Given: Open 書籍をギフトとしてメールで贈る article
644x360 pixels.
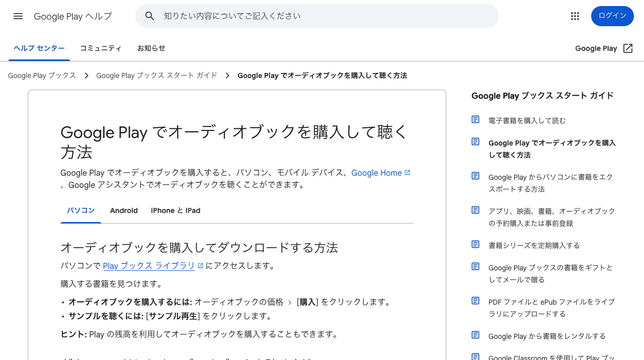Looking at the screenshot, I should coord(551,274).
